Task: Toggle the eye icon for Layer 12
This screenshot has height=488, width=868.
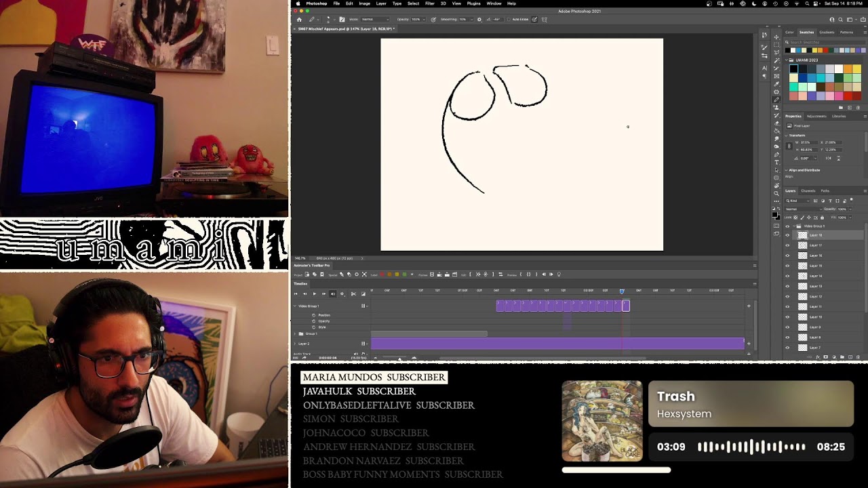Action: pos(787,296)
